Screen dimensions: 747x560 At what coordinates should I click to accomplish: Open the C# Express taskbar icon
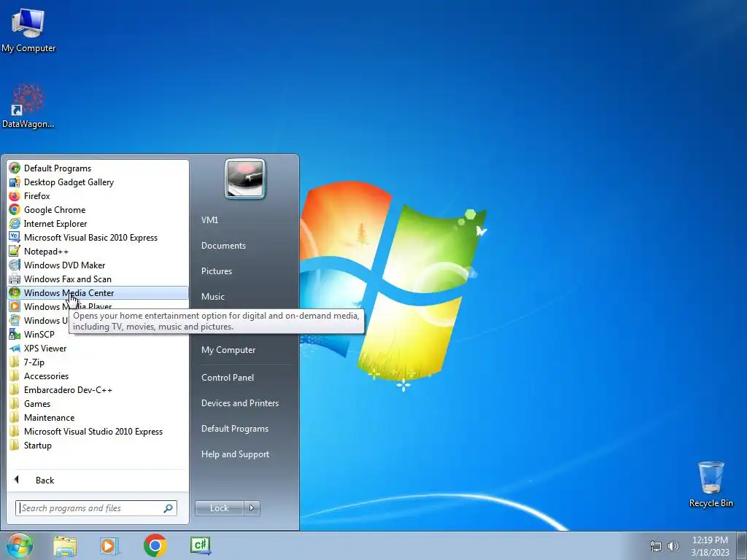click(x=200, y=545)
